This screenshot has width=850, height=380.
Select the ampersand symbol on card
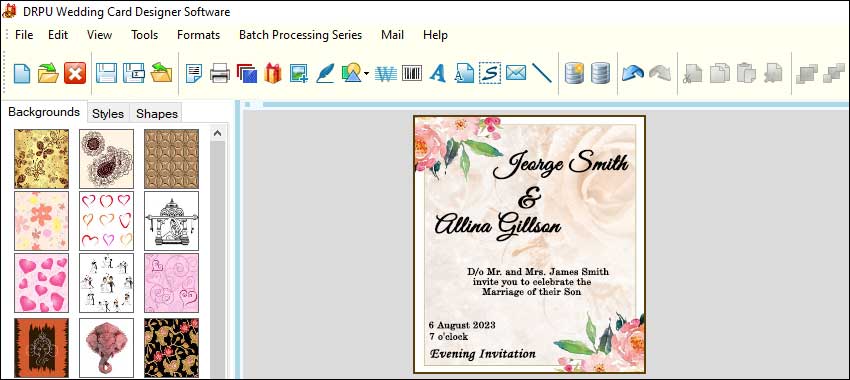tap(530, 198)
